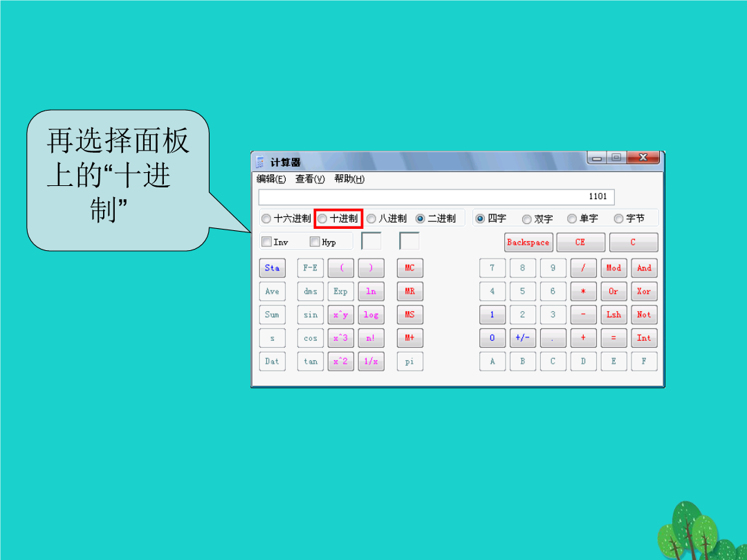Click the Mod button

click(614, 268)
